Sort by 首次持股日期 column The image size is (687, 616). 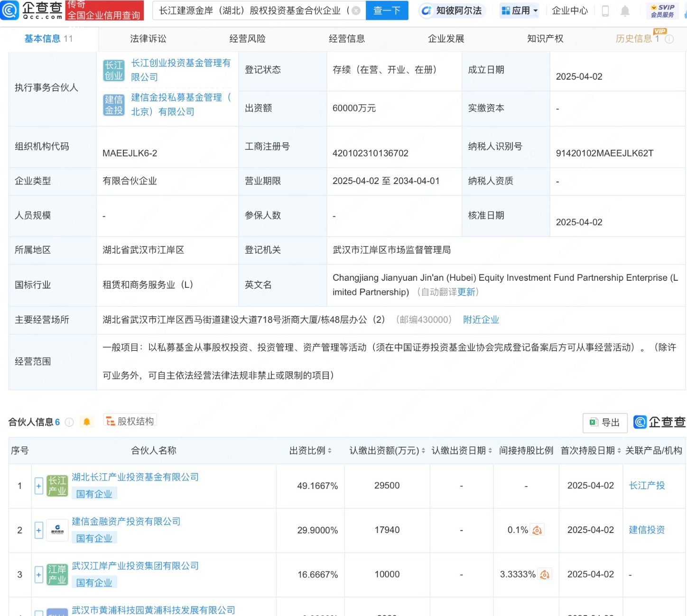tap(591, 451)
